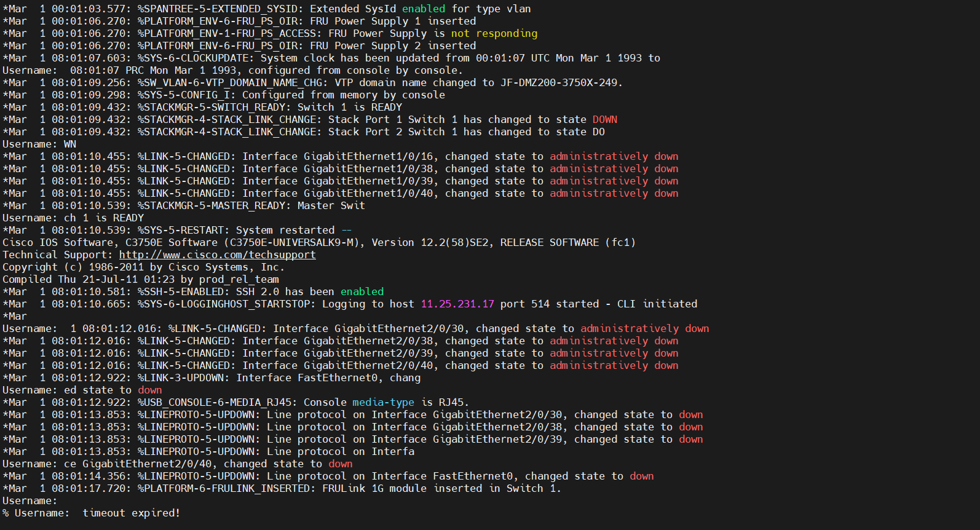Click GigabitEthernet2/0/30 in LINEPROTO line

[497, 414]
